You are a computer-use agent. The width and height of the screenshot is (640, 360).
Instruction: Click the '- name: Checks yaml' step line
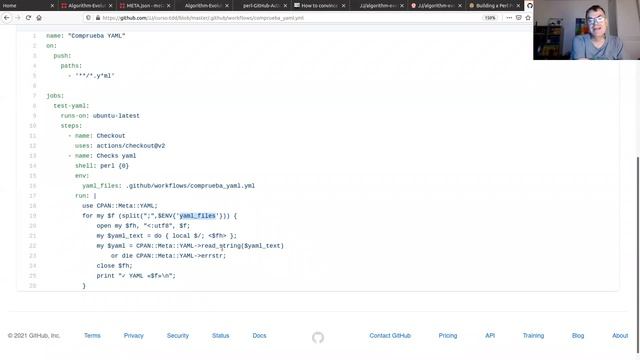pos(102,156)
